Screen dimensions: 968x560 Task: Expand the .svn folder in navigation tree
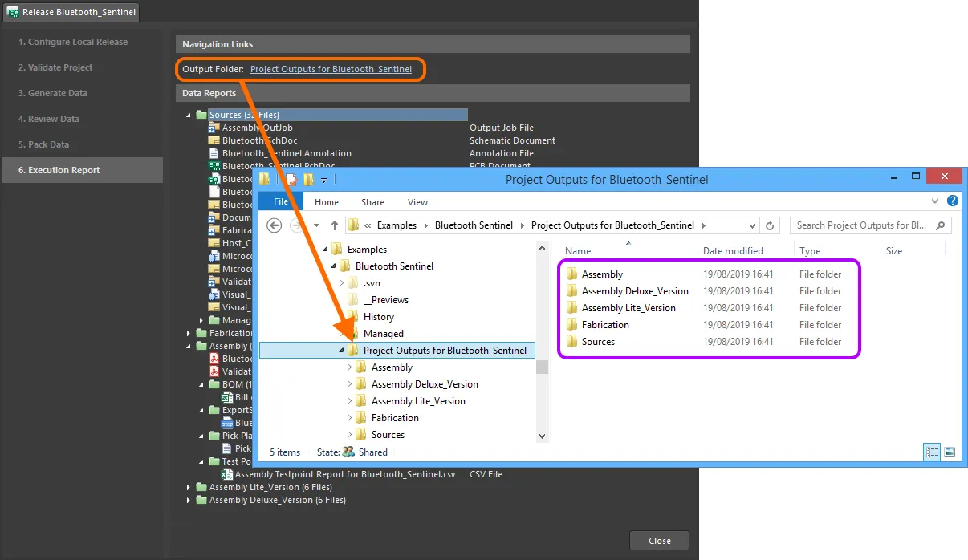click(342, 283)
